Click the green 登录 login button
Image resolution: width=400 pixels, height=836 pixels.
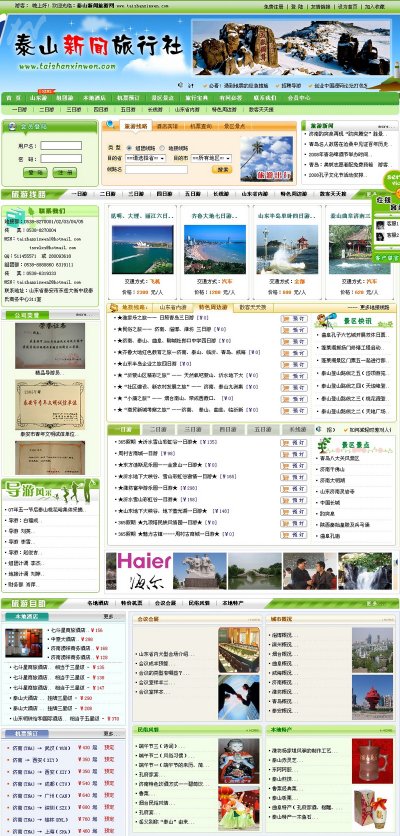coord(35,173)
